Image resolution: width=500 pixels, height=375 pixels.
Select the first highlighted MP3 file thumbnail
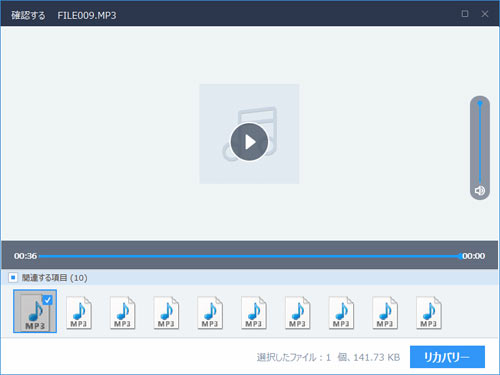point(35,311)
